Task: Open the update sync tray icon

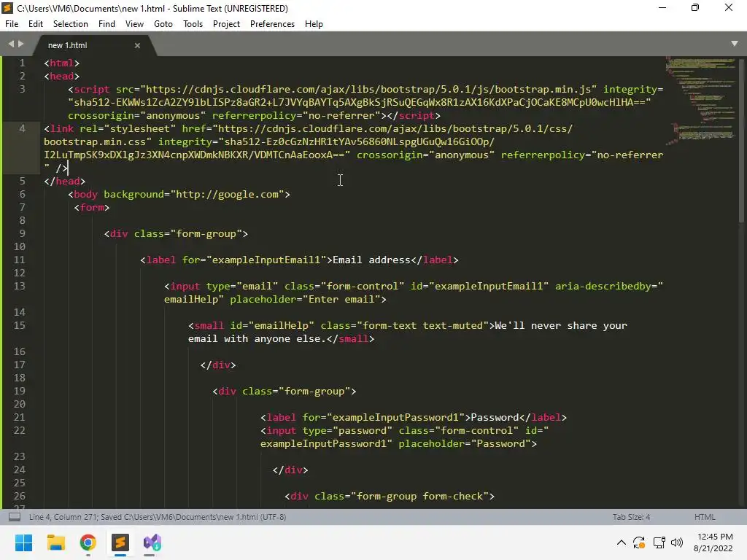Action: tap(639, 542)
